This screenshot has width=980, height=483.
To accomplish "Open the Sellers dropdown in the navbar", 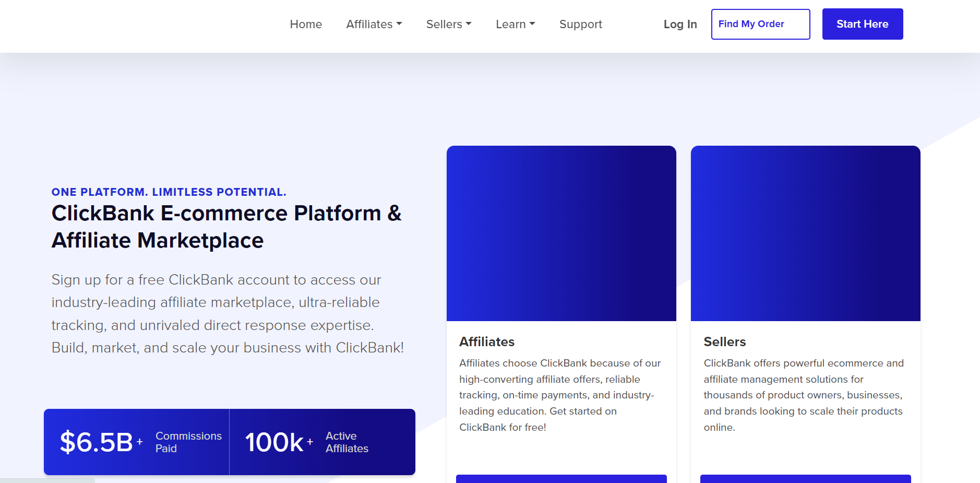I will point(449,24).
